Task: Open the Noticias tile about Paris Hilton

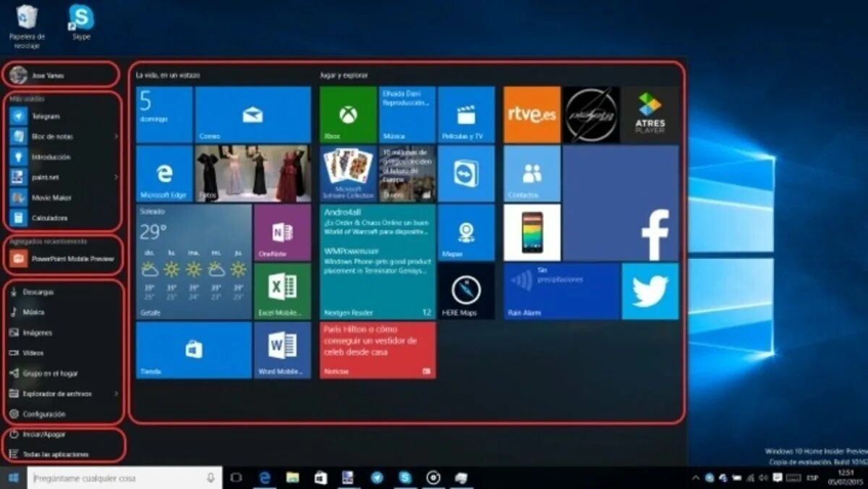Action: click(x=378, y=350)
